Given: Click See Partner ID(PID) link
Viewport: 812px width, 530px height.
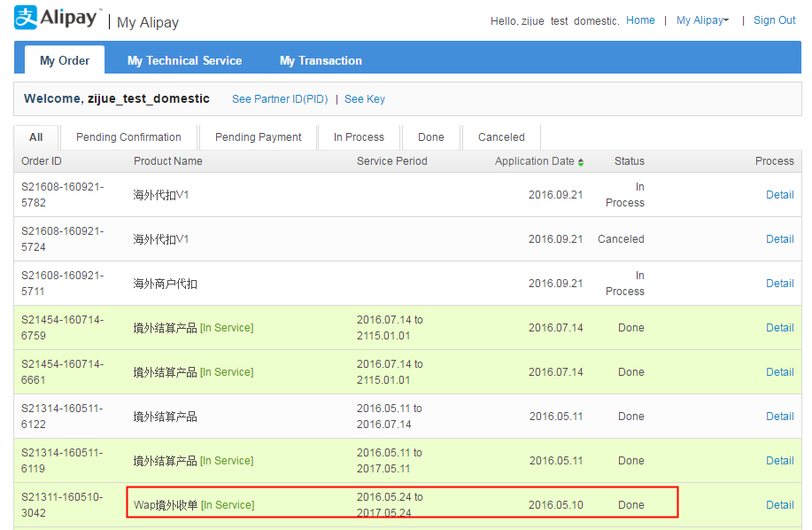Looking at the screenshot, I should [x=280, y=99].
